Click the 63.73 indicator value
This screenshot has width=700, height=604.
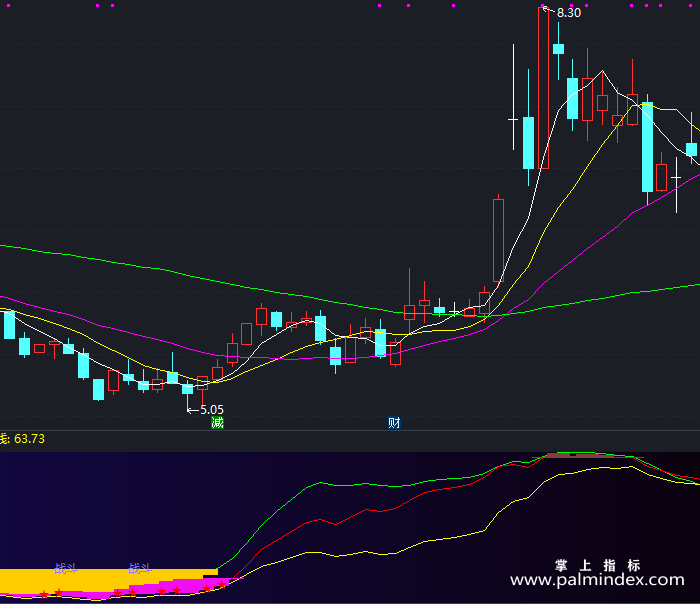tap(29, 439)
